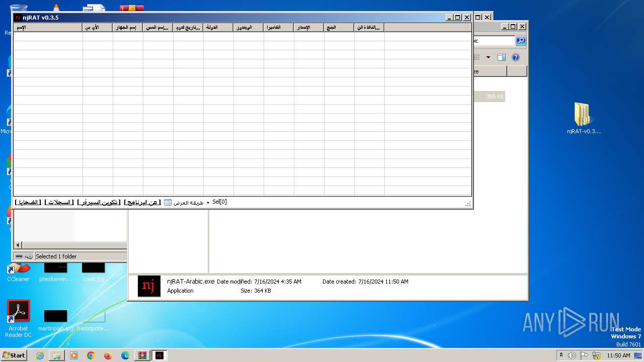Open Explorer help question mark icon
644x362 pixels.
(x=515, y=57)
